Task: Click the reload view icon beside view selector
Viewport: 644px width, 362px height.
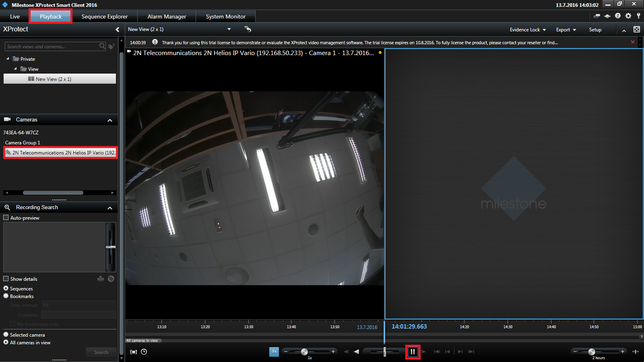Action: (x=248, y=29)
